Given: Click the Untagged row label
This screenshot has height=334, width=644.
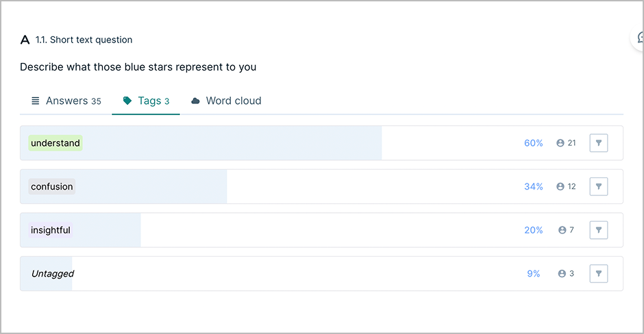Looking at the screenshot, I should click(52, 274).
